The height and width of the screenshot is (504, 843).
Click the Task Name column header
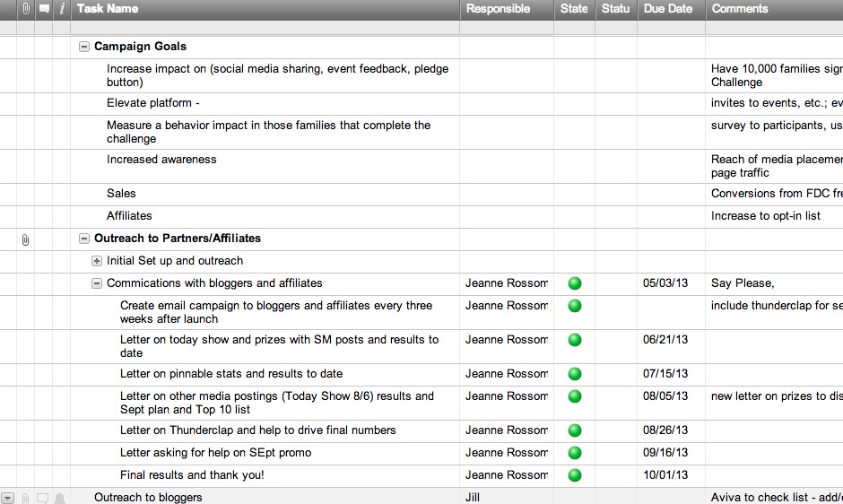pyautogui.click(x=265, y=9)
